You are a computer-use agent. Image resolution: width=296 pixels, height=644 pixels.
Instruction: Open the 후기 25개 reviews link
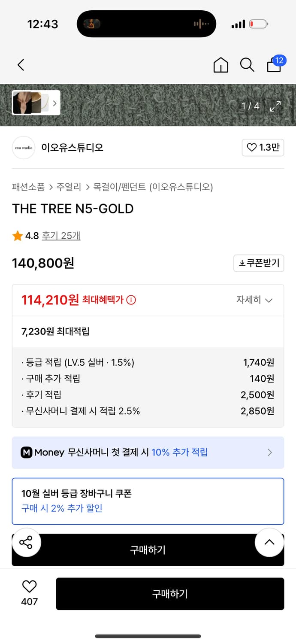(x=61, y=236)
